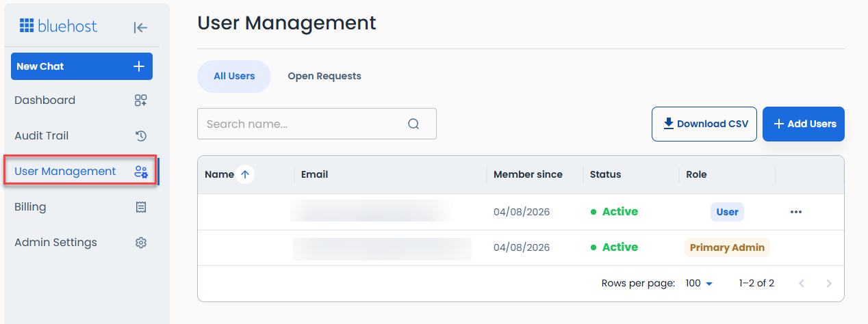The width and height of the screenshot is (868, 324).
Task: Click the Email column header
Action: pyautogui.click(x=315, y=175)
